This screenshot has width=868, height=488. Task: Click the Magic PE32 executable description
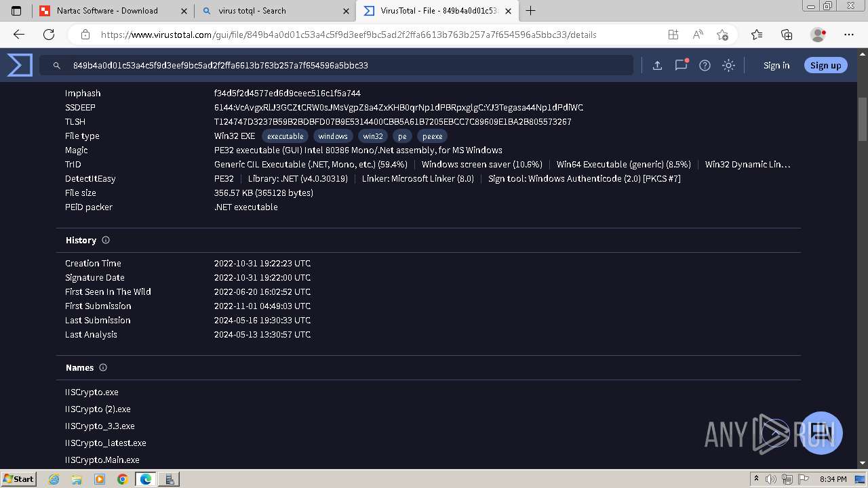coord(358,150)
